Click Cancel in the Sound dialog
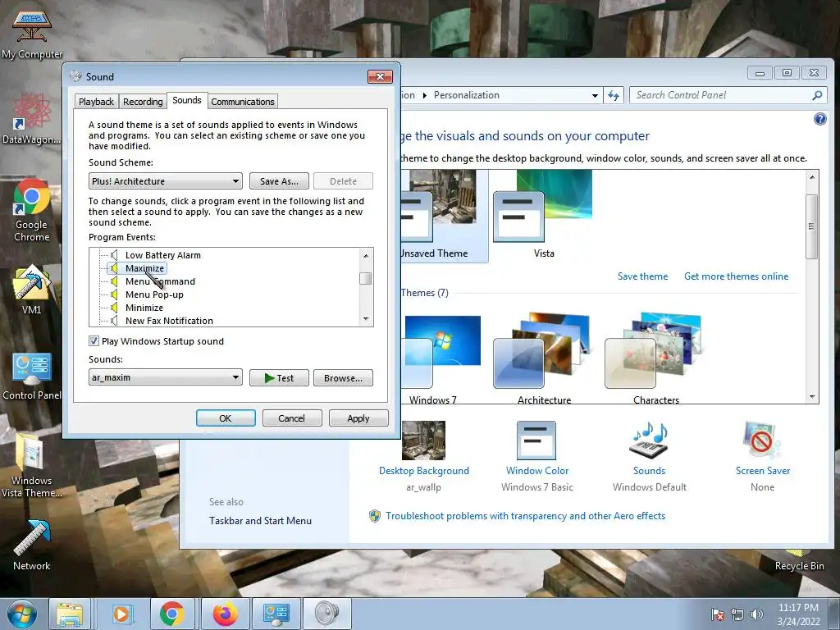 click(291, 418)
